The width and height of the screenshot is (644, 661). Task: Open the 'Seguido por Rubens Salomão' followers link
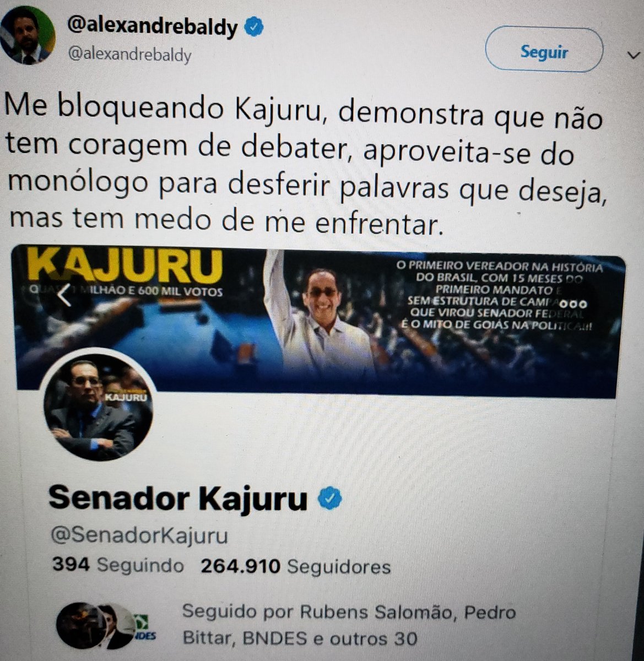(x=348, y=625)
